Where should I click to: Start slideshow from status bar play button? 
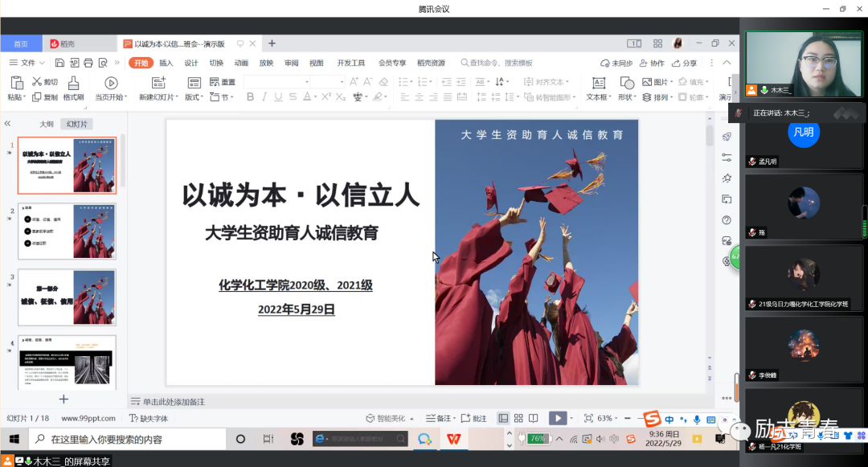coord(556,418)
